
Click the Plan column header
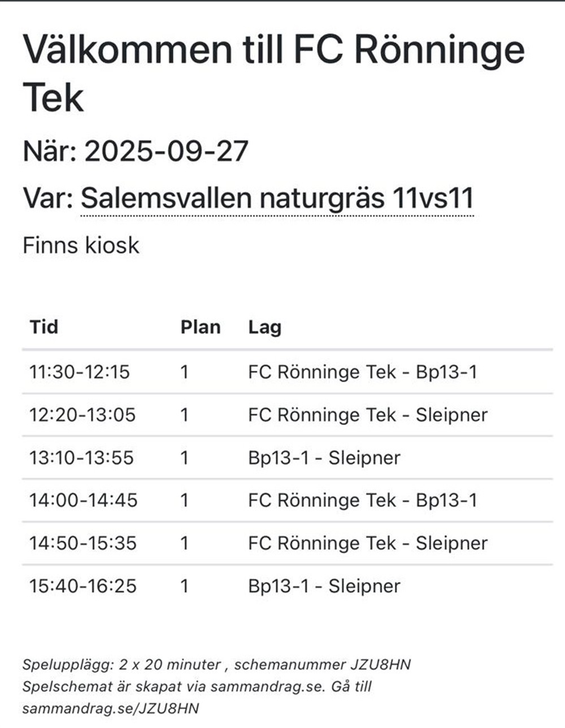[x=201, y=327]
